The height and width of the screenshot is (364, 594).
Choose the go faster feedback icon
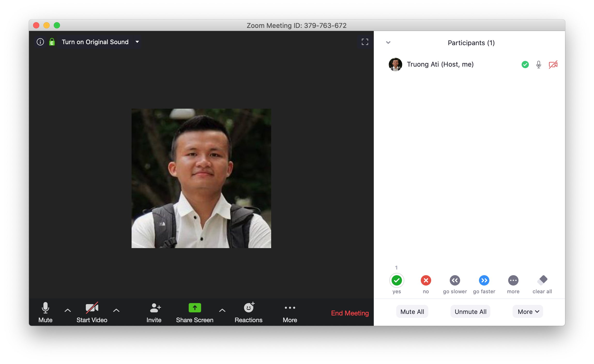(484, 280)
